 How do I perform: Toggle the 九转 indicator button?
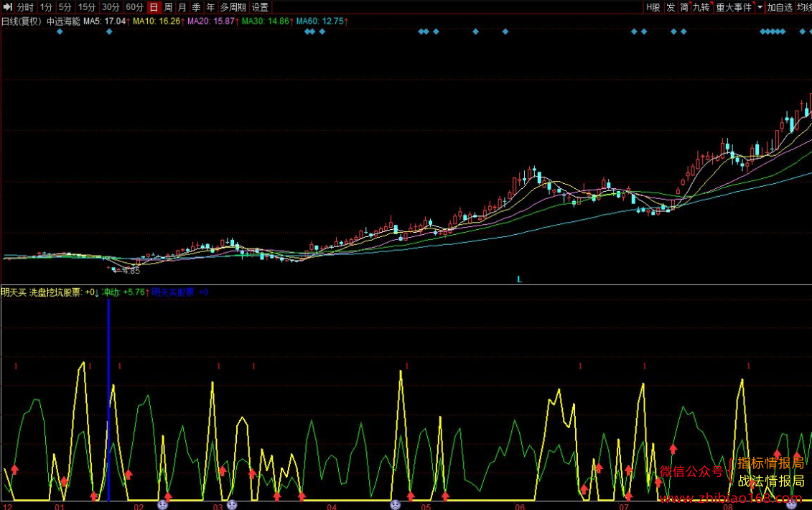(x=701, y=7)
